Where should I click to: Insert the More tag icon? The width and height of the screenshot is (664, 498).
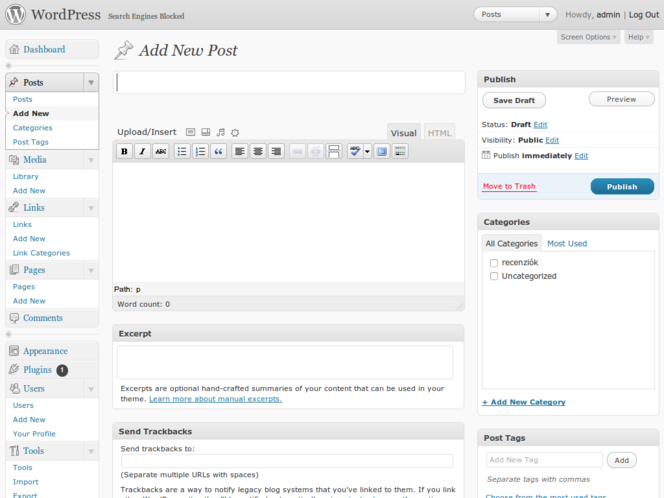coord(334,151)
